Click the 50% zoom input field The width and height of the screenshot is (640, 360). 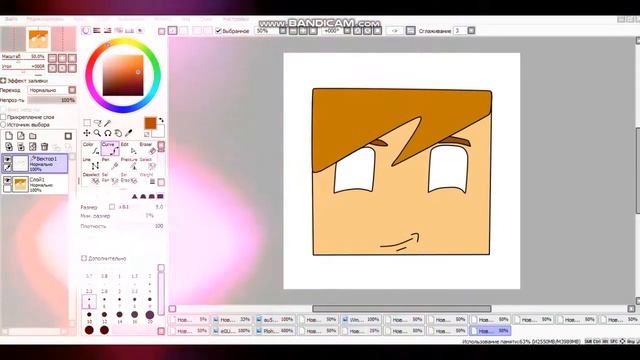click(267, 31)
